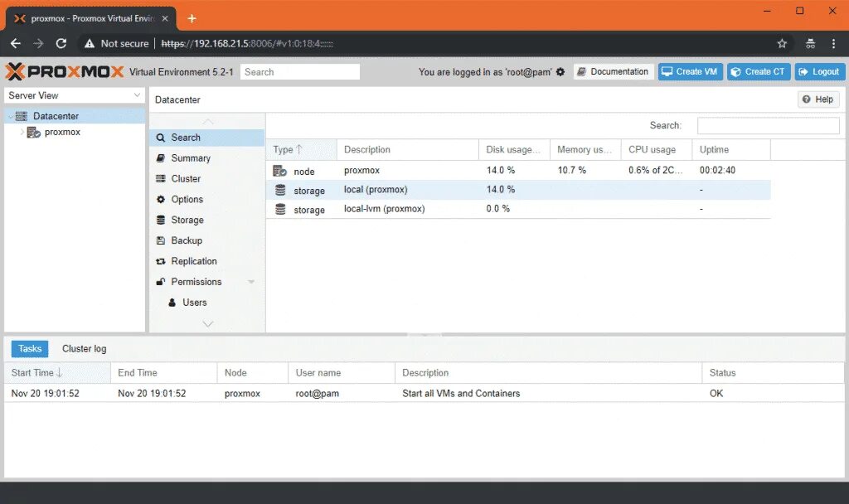
Task: Expand the proxmox node in tree
Action: (x=22, y=132)
